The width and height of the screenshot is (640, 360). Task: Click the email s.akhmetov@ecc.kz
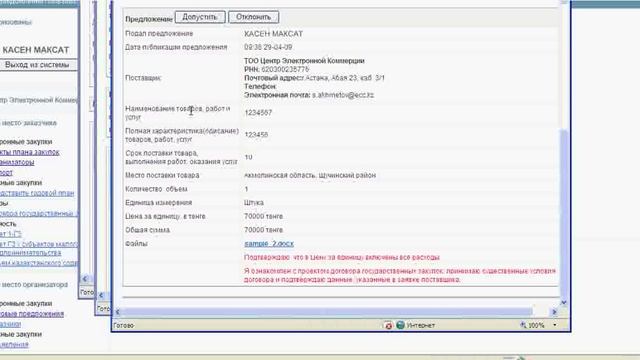click(x=343, y=95)
